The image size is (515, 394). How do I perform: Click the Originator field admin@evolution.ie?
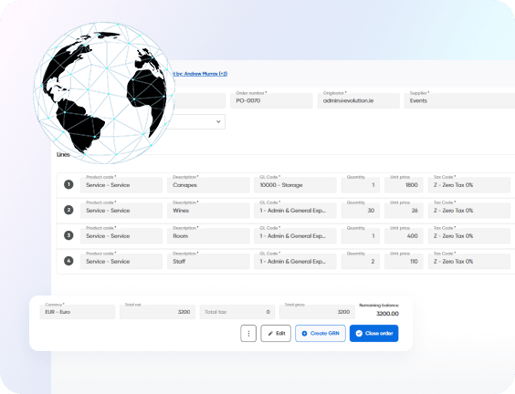(359, 101)
